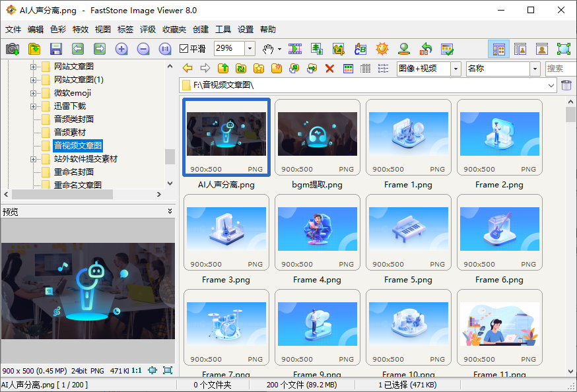
Task: Click the Zoom In magnifier icon
Action: (x=121, y=49)
